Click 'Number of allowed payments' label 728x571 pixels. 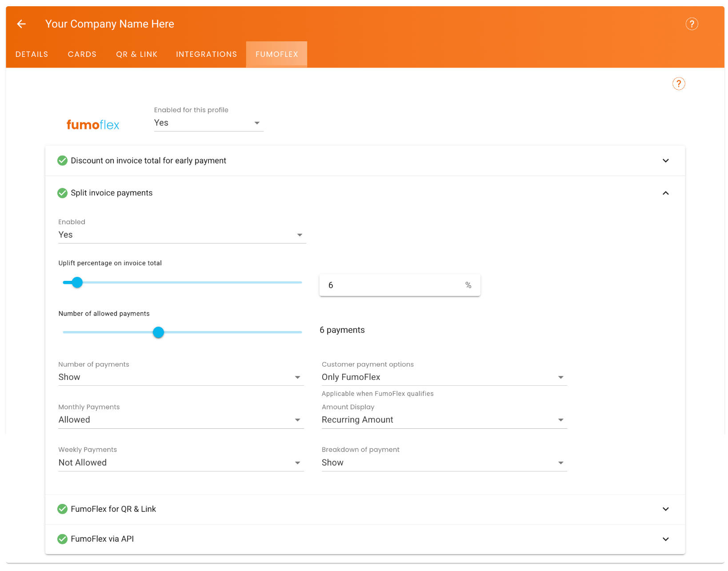point(104,314)
